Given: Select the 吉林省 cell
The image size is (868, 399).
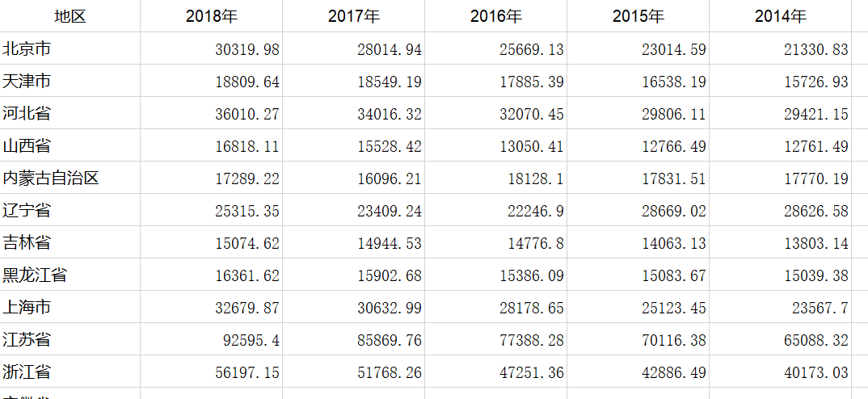Looking at the screenshot, I should [x=27, y=243].
